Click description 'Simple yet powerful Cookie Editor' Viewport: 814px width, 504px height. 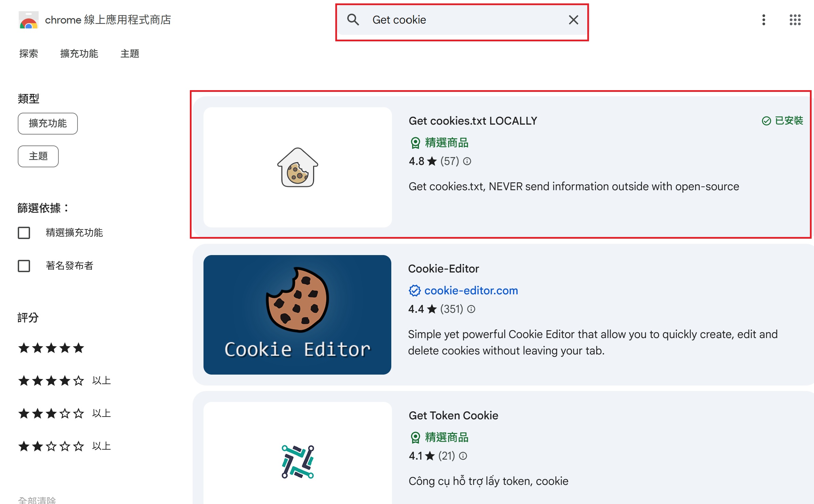tap(593, 342)
